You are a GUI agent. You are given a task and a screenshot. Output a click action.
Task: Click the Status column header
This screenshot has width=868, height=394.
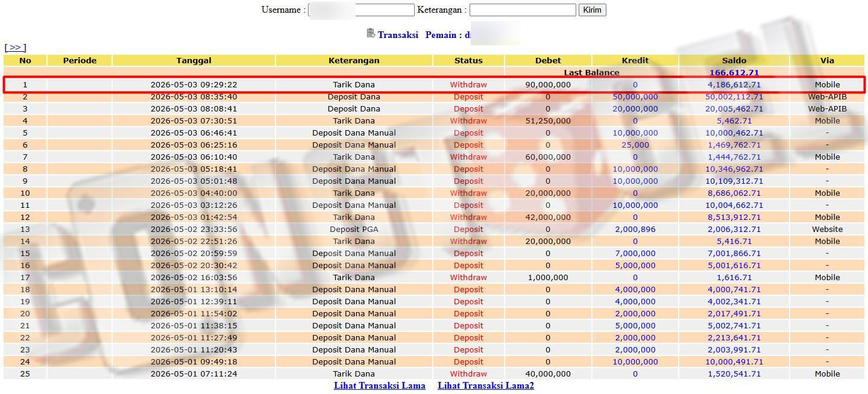(x=468, y=60)
